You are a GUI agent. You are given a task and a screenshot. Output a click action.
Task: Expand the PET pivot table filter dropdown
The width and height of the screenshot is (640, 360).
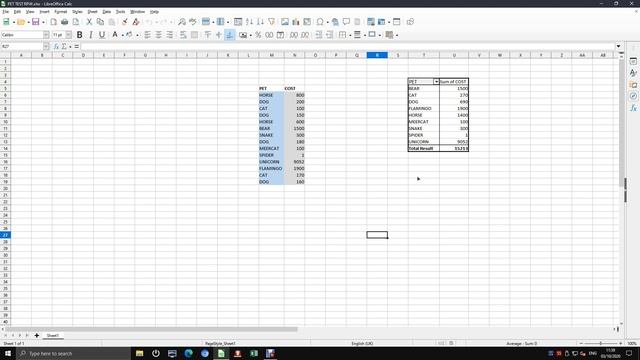click(436, 82)
